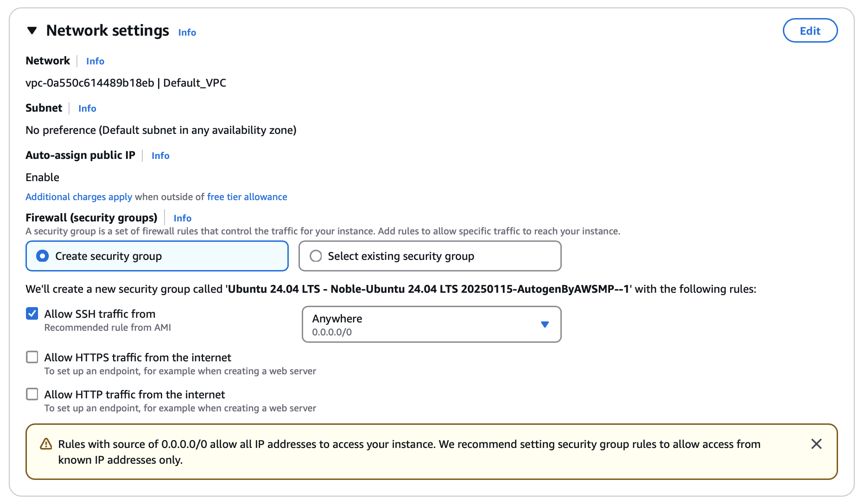Click the warning triangle icon in alert
The width and height of the screenshot is (864, 504).
click(x=46, y=444)
